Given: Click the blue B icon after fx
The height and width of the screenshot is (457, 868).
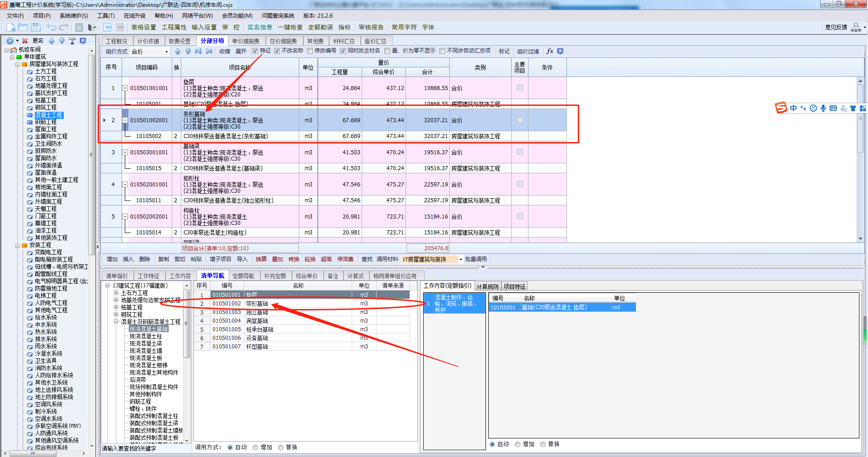Looking at the screenshot, I should pyautogui.click(x=560, y=51).
